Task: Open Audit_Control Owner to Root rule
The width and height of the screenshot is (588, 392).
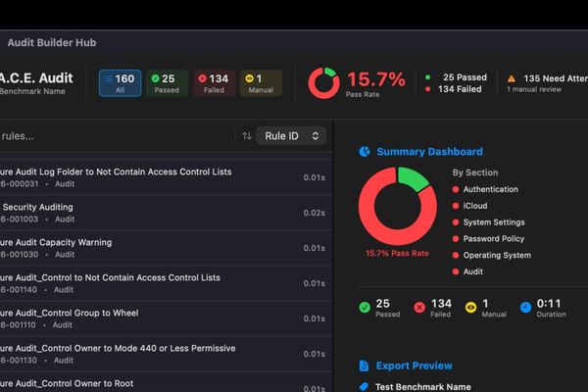Action: (166, 382)
